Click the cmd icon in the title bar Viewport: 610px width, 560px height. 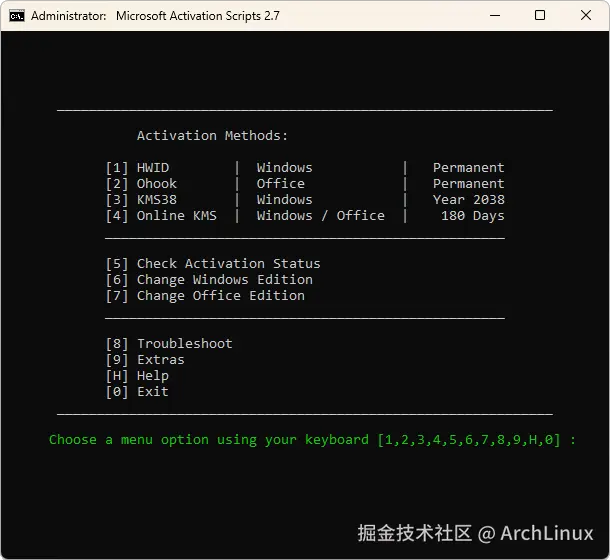(x=16, y=16)
